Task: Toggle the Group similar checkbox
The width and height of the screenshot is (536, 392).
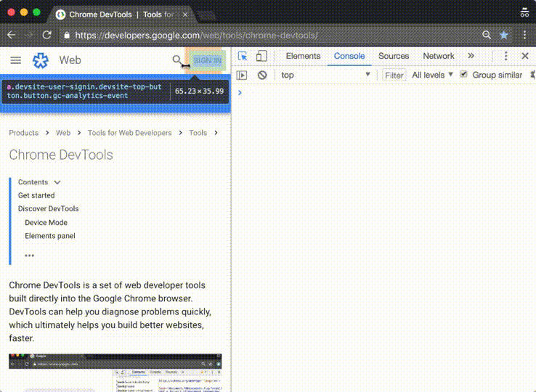Action: tap(463, 74)
